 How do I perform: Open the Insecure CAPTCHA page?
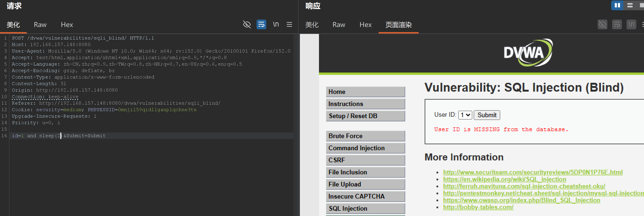pos(365,196)
